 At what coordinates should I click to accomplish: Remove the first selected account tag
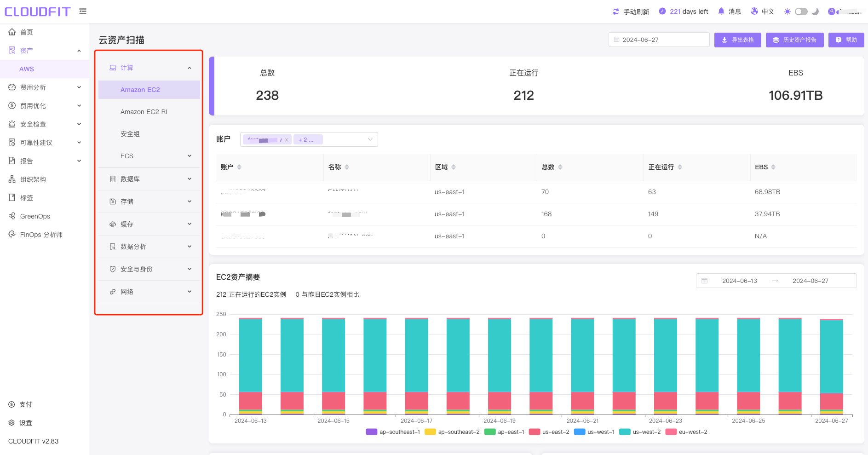click(286, 140)
